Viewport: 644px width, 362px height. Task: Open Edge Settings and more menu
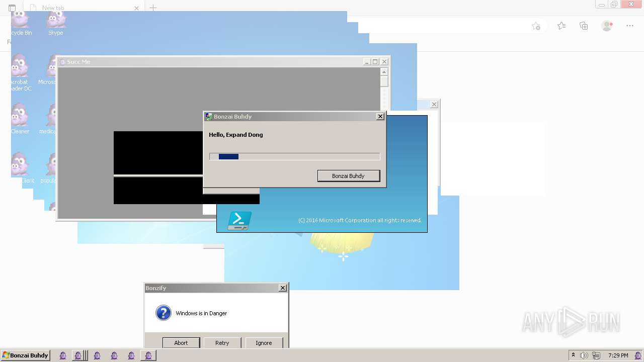tap(629, 26)
